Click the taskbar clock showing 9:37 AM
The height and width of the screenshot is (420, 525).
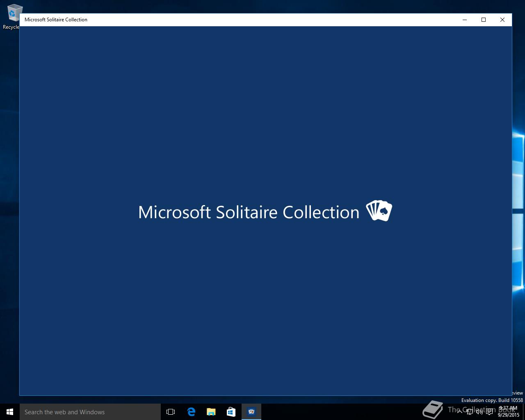509,411
